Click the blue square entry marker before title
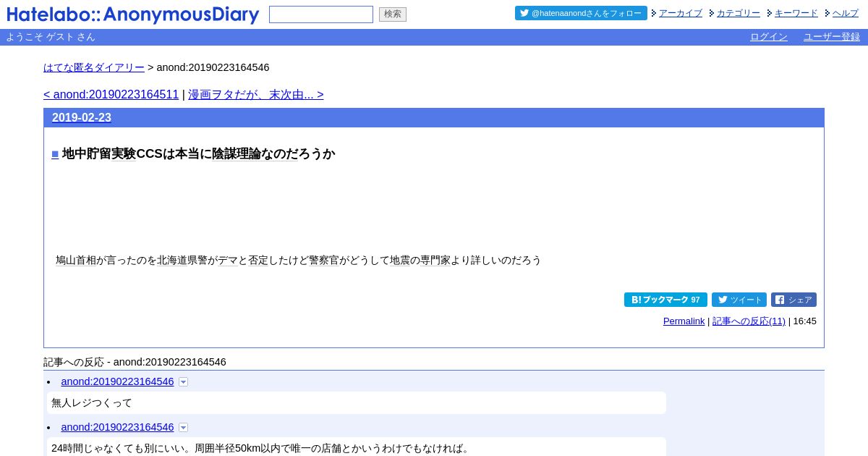 pyautogui.click(x=55, y=153)
